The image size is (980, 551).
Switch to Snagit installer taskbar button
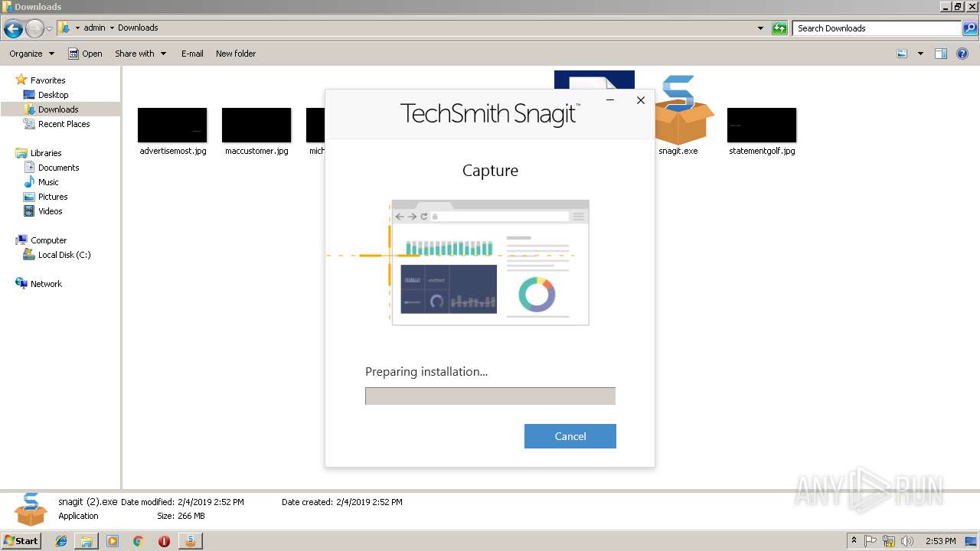pos(190,541)
